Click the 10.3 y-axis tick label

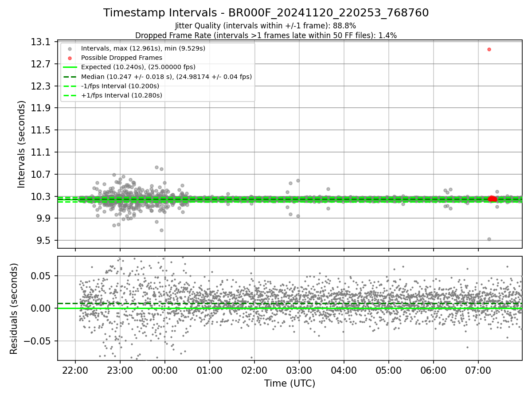[41, 196]
